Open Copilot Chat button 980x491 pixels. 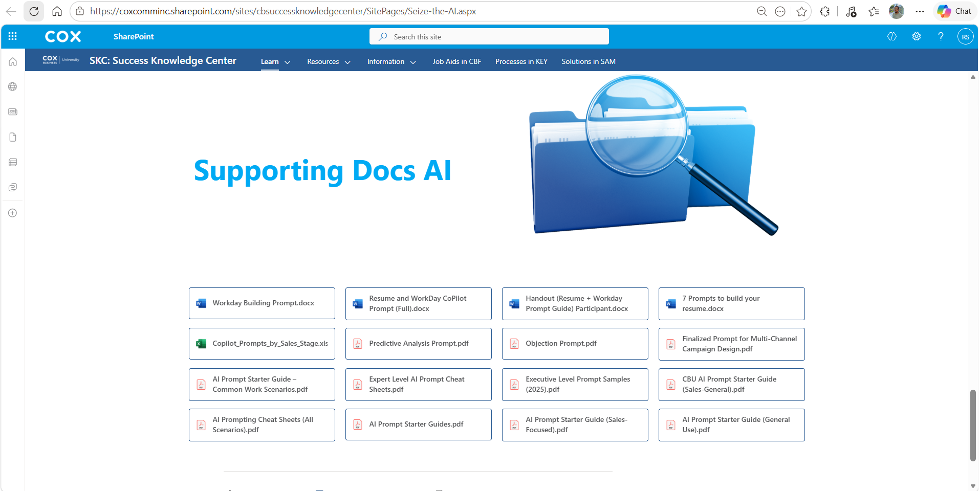pos(954,11)
